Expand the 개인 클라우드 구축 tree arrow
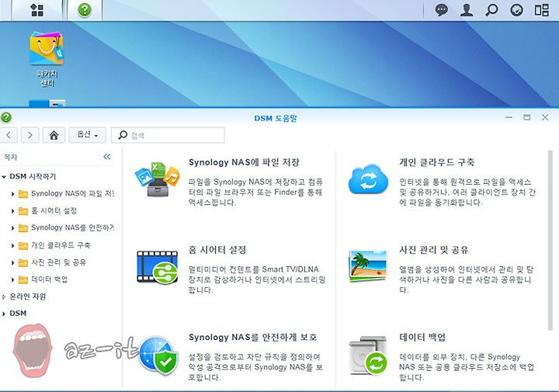559x392 pixels. [12, 245]
